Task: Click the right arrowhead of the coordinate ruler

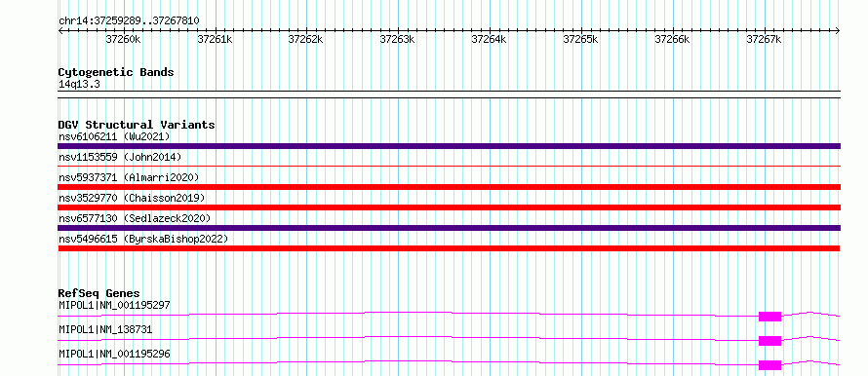Action: click(838, 31)
